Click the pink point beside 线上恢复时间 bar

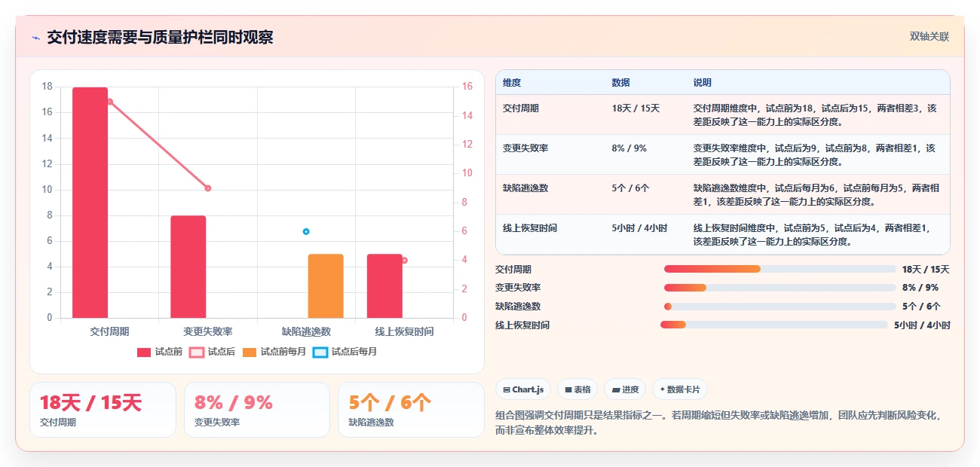pyautogui.click(x=404, y=261)
